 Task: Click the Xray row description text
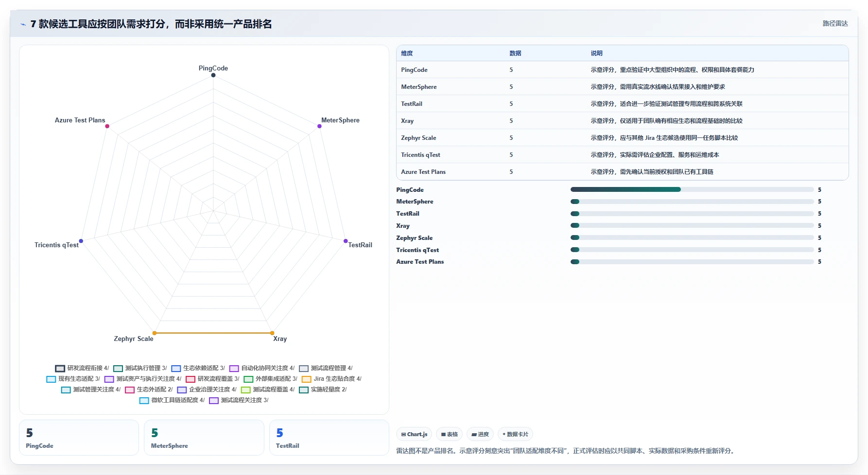pos(666,121)
